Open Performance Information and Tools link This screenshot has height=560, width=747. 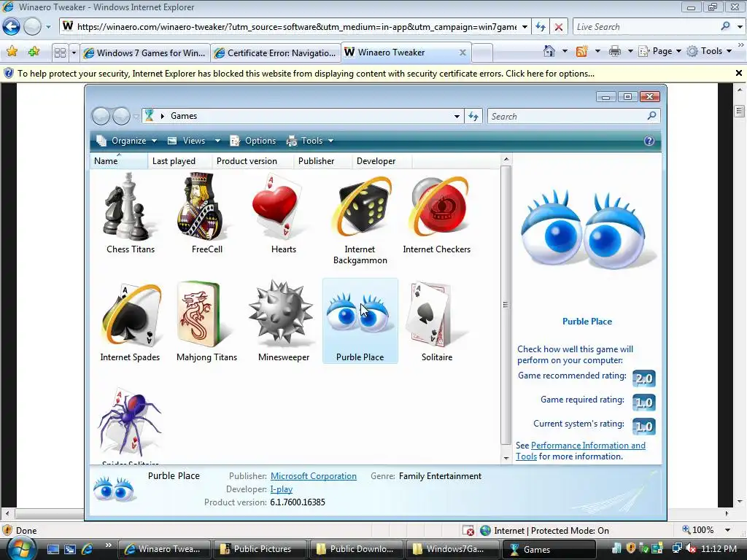pos(581,451)
